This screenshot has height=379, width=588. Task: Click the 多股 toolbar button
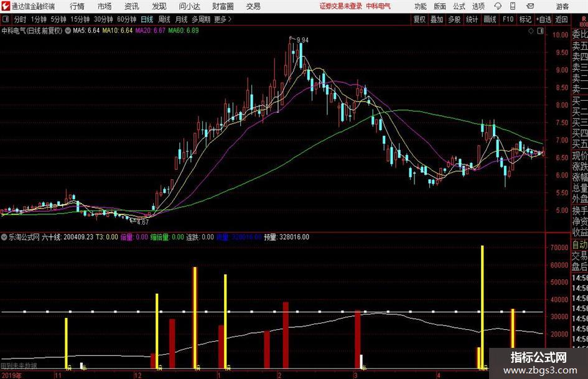454,19
